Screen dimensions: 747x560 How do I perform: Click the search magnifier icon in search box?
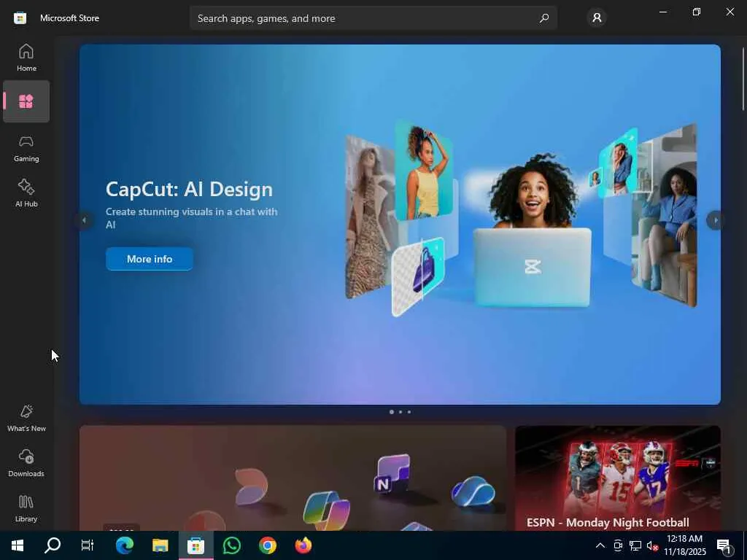click(x=544, y=18)
